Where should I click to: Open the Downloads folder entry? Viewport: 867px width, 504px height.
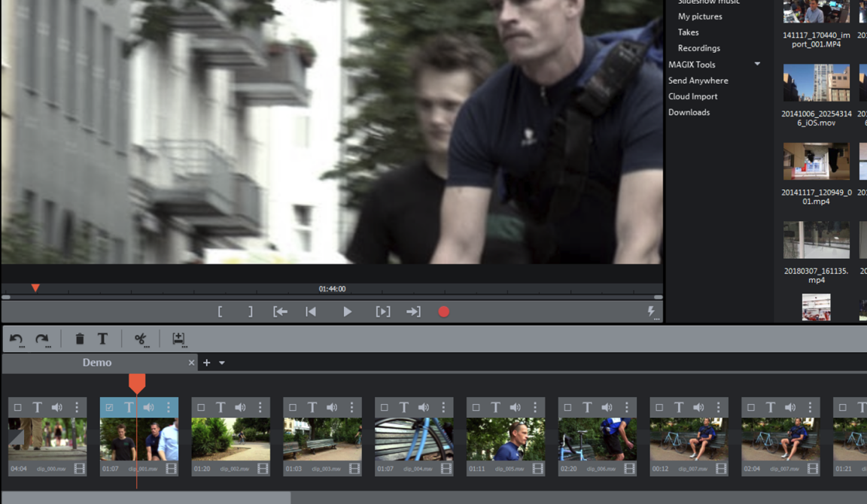pyautogui.click(x=689, y=112)
